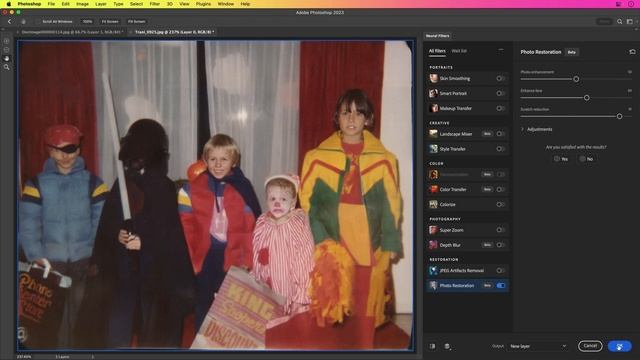Click the JPEG Artifacts Removal thumbnail
The height and width of the screenshot is (360, 640).
tap(433, 271)
